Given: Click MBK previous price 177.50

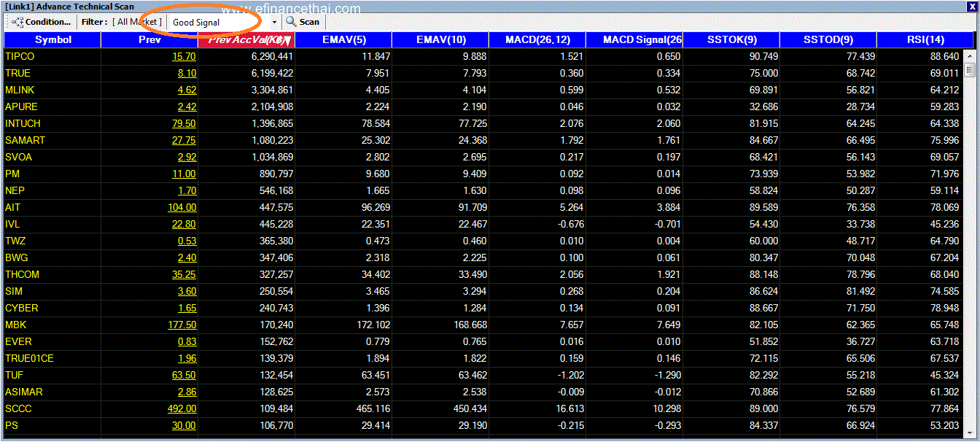Looking at the screenshot, I should [x=182, y=325].
